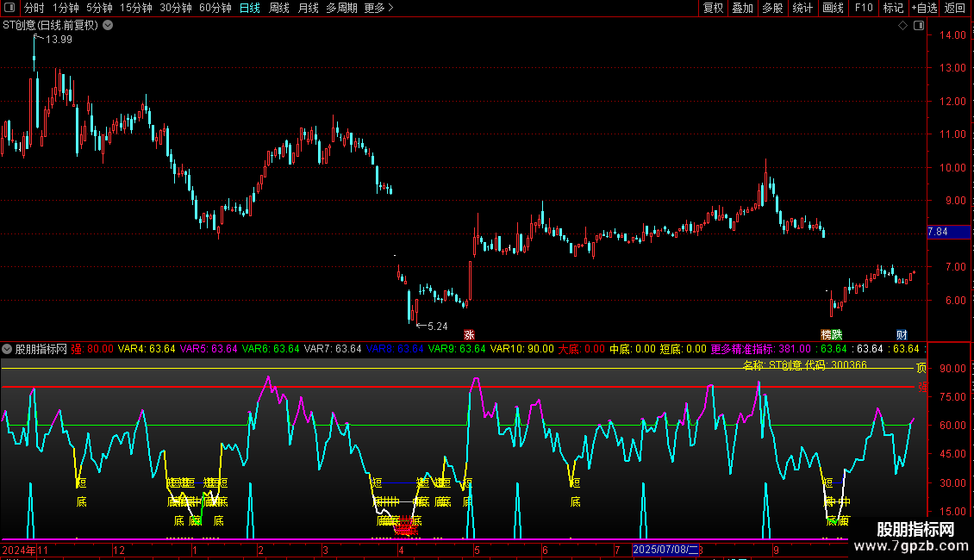Click the red 涨 marker on chart
The image size is (974, 560).
pyautogui.click(x=470, y=334)
